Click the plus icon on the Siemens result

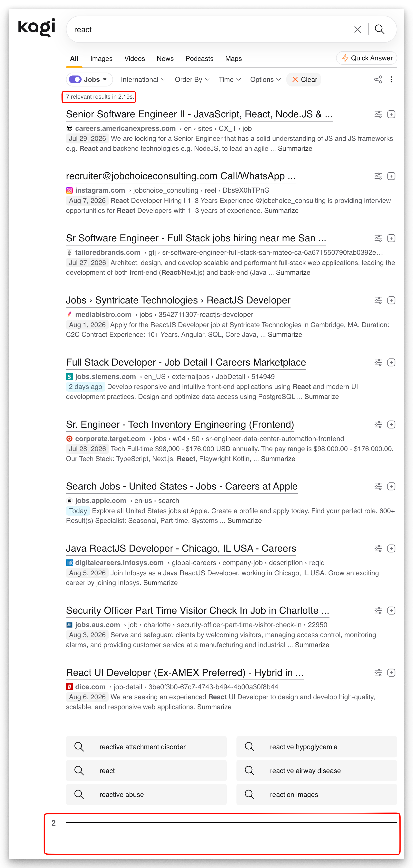tap(391, 362)
